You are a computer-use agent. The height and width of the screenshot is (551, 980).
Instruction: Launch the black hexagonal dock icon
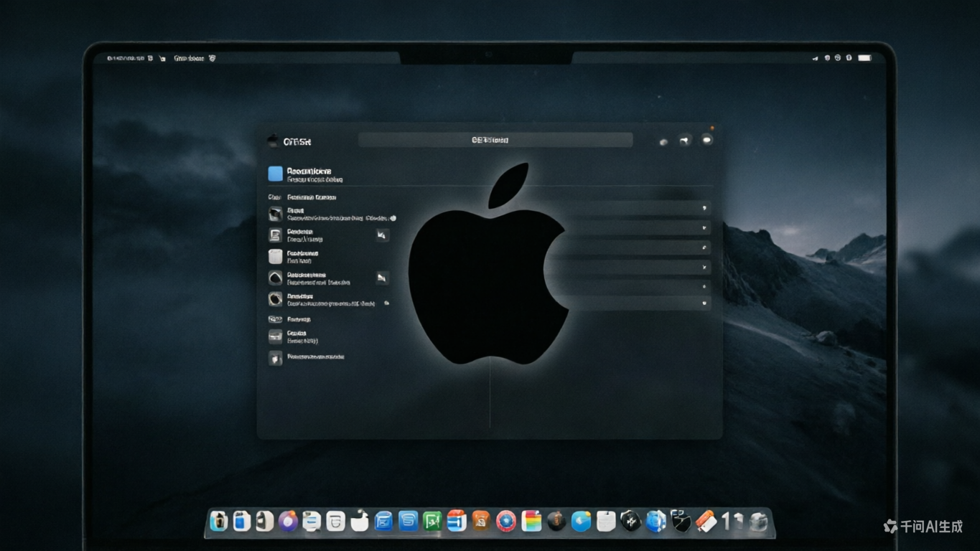630,521
